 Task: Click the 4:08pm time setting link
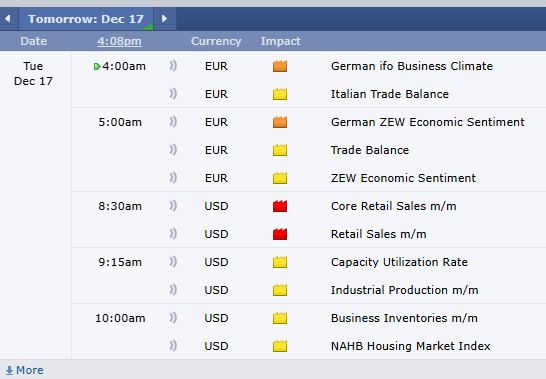click(x=119, y=41)
